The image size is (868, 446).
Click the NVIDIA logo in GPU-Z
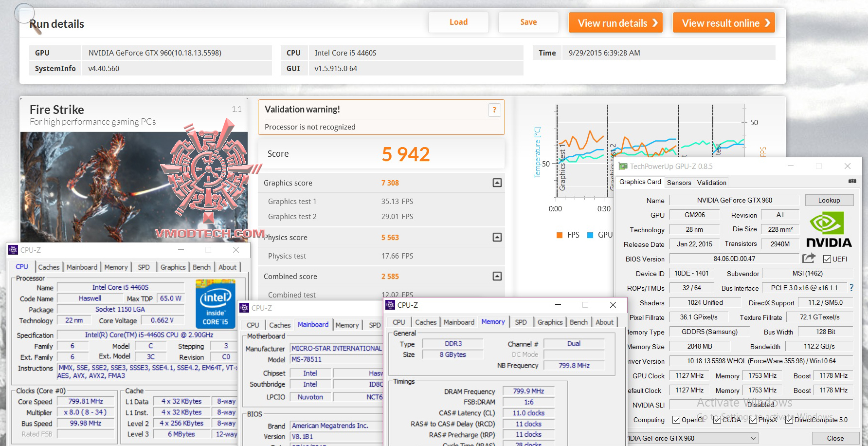(829, 230)
